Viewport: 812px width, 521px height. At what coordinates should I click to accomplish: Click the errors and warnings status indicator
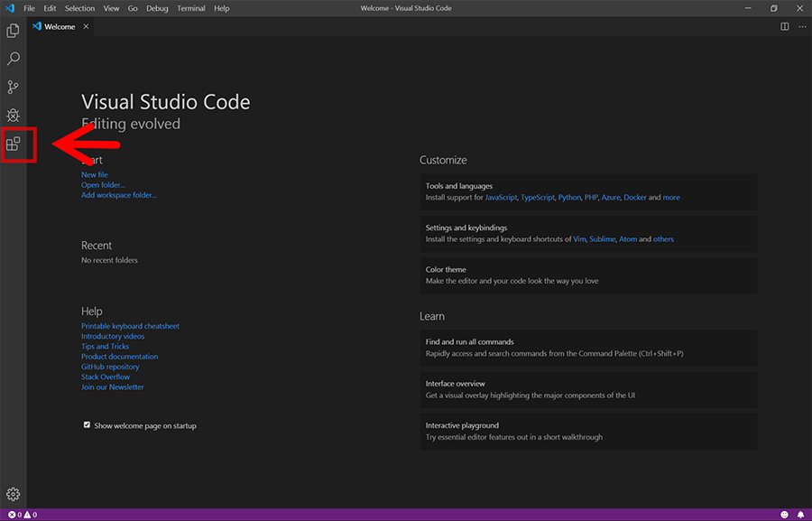pos(23,515)
